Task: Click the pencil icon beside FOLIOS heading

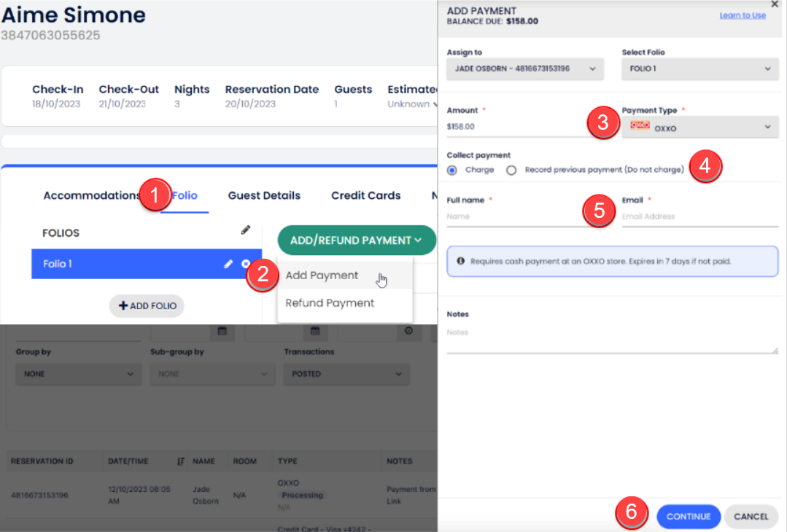Action: 245,230
